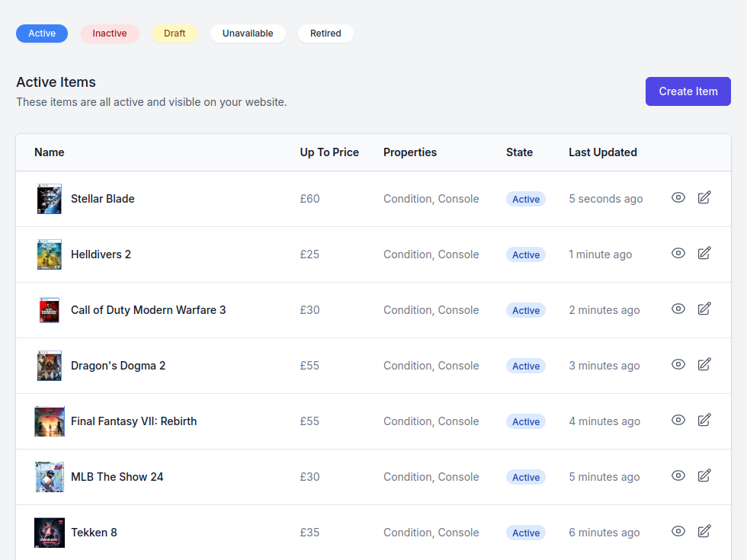Click the Stellar Blade cover thumbnail
Screen dimensions: 747x560
point(49,199)
